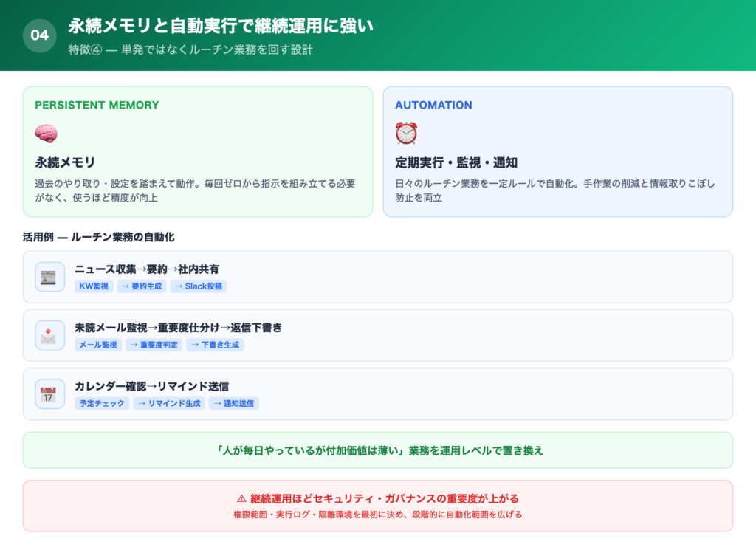Click the リマインド生成 chip
Screen dimensions: 756x547
pyautogui.click(x=168, y=403)
